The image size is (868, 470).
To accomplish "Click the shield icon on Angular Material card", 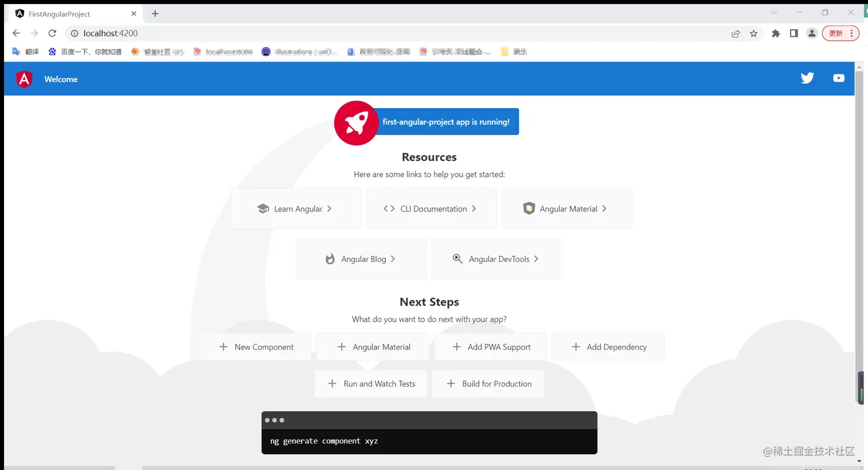I will coord(529,209).
